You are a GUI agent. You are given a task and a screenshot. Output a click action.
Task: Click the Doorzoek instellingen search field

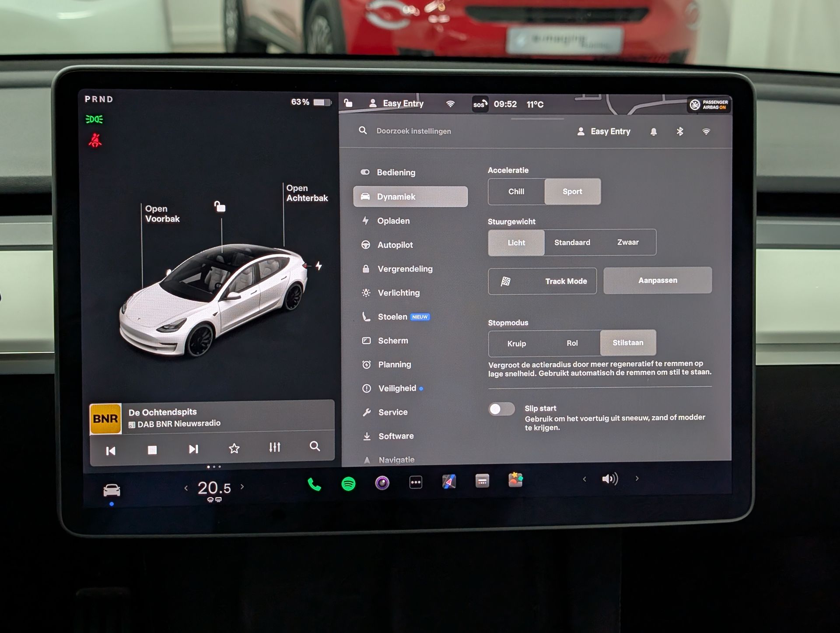pos(413,131)
